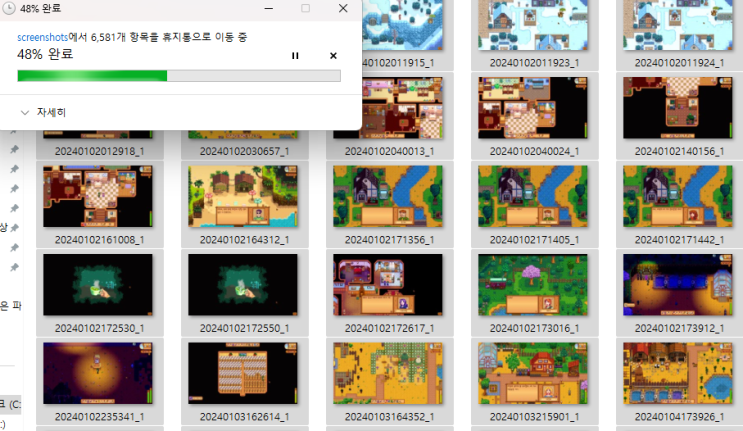Click file name 20240102030657_1
The height and width of the screenshot is (431, 743).
(245, 151)
